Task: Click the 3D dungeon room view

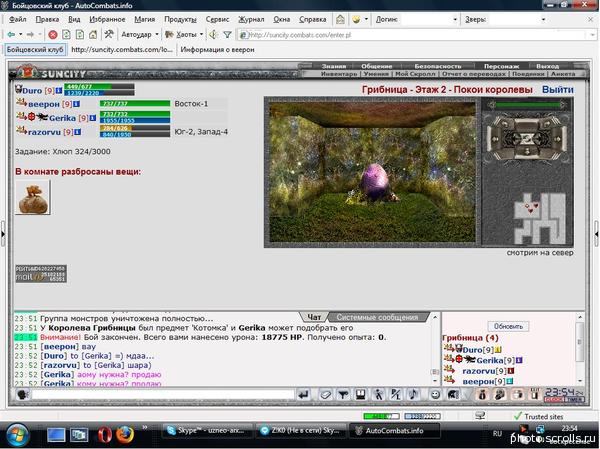Action: [372, 172]
